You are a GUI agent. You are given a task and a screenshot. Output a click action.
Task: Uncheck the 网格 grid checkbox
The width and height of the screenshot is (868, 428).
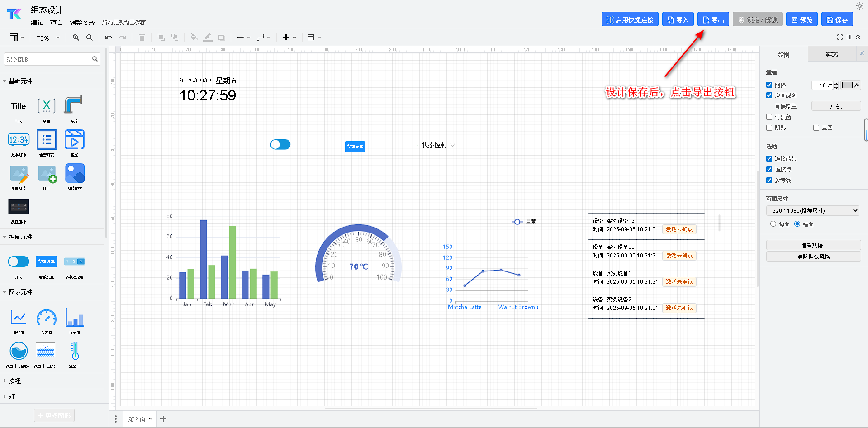(x=769, y=85)
